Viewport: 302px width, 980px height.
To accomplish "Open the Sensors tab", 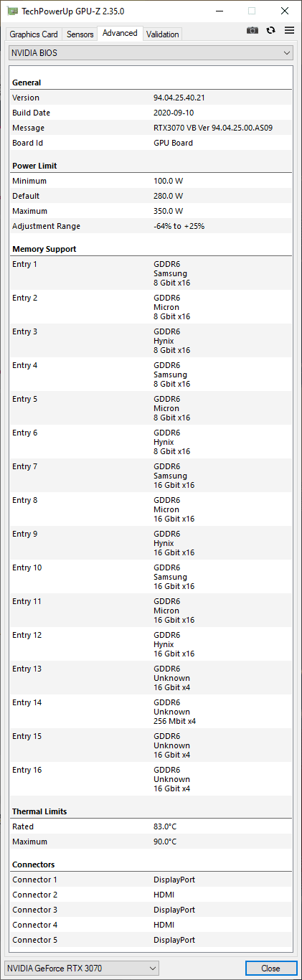I will 80,34.
